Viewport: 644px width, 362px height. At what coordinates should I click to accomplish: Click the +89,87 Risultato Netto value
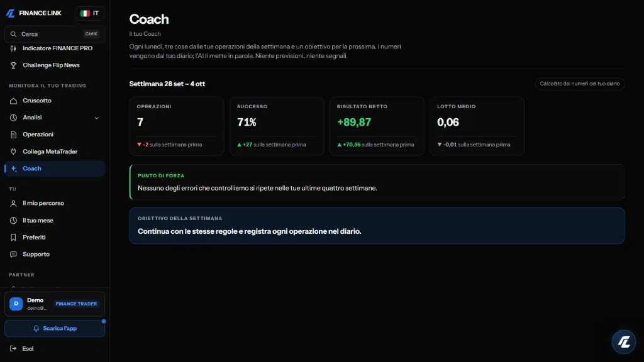(x=354, y=123)
